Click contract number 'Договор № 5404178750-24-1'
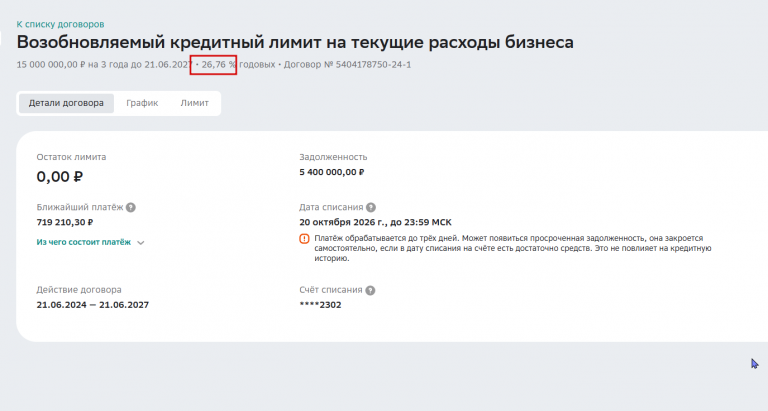This screenshot has width=768, height=411. click(x=348, y=65)
